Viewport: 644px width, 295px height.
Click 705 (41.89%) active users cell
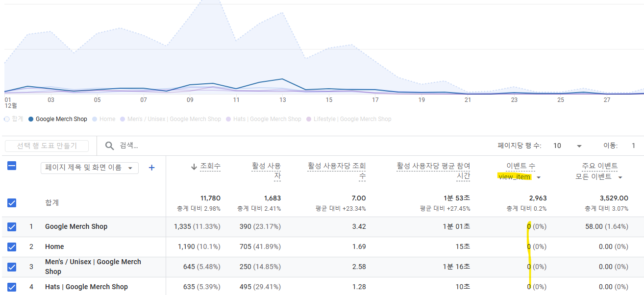pos(259,246)
